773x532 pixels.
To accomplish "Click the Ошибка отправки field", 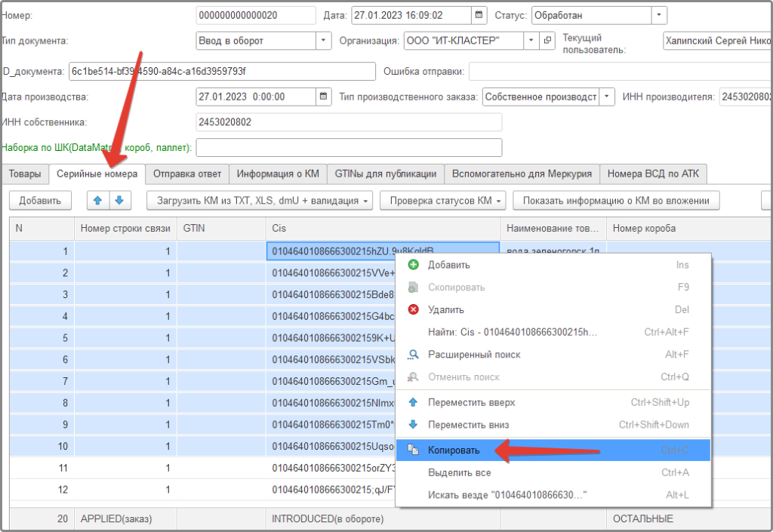I will click(621, 72).
